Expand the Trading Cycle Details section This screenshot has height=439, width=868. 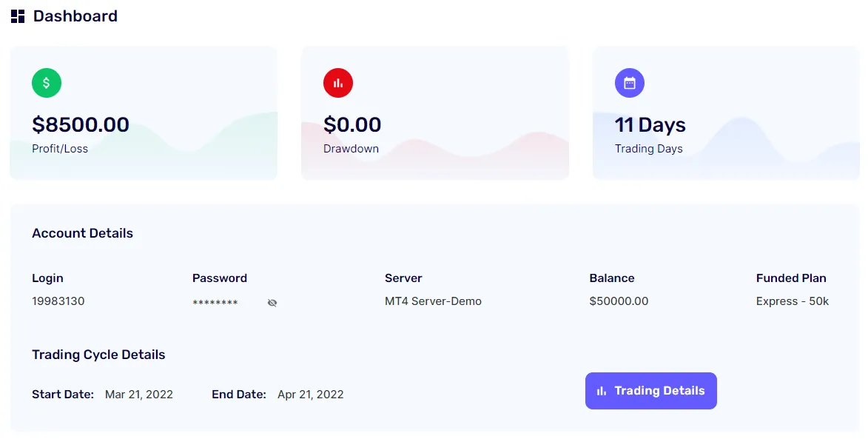(x=98, y=355)
